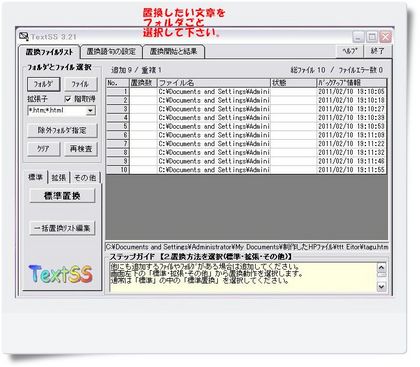Switch to the 置換語句の設定 tab
The height and width of the screenshot is (367, 420).
(x=111, y=52)
